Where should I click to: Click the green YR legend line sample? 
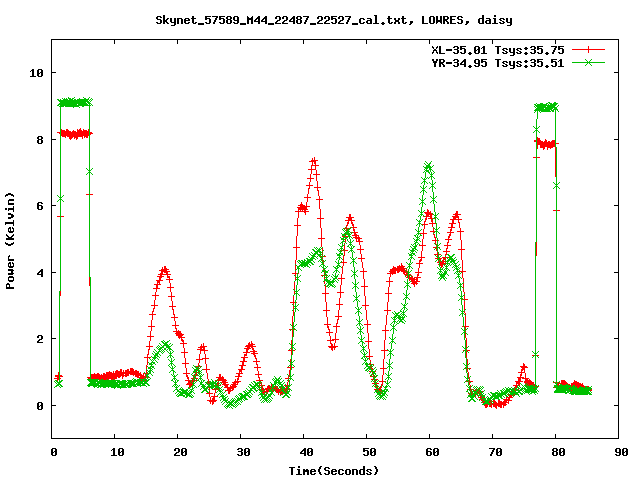(588, 62)
